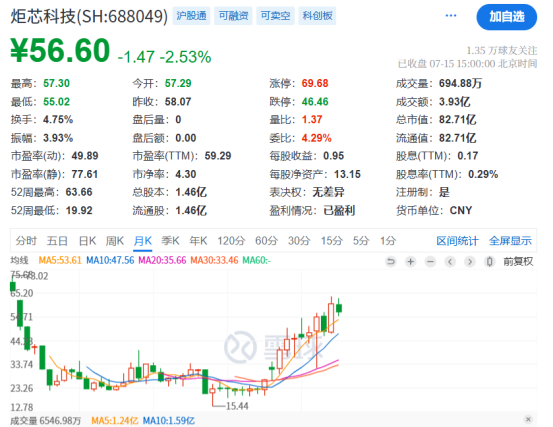Shift the chart right with the arrow

point(470,262)
